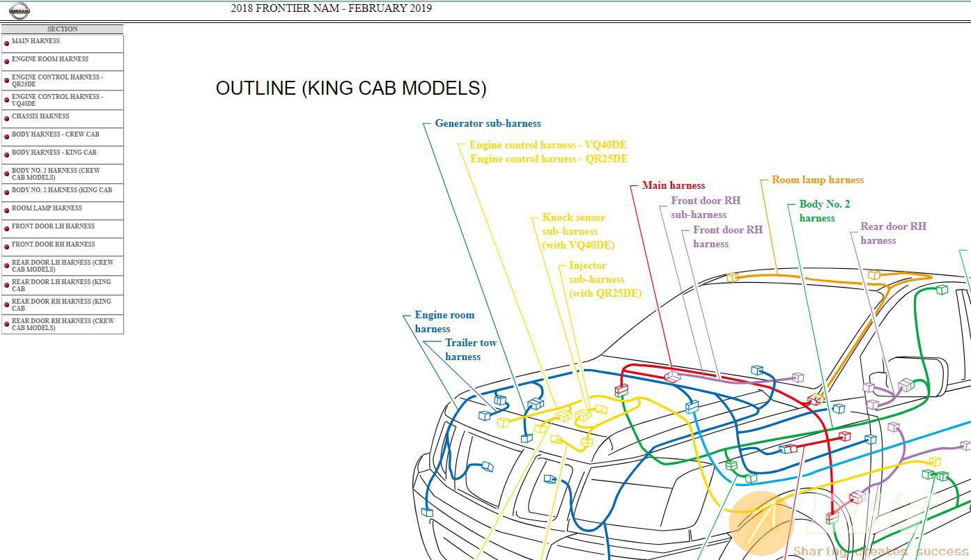Click the Front door RH harness diagram label

coord(728,237)
